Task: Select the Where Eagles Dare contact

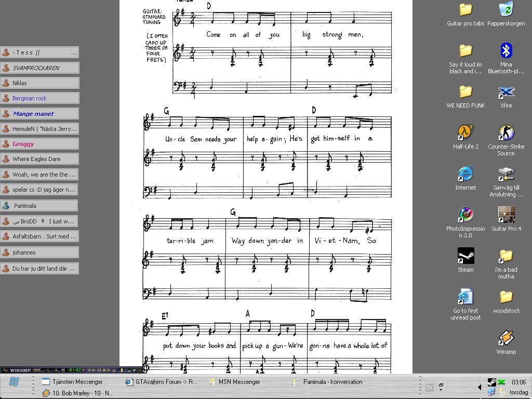Action: click(39, 159)
